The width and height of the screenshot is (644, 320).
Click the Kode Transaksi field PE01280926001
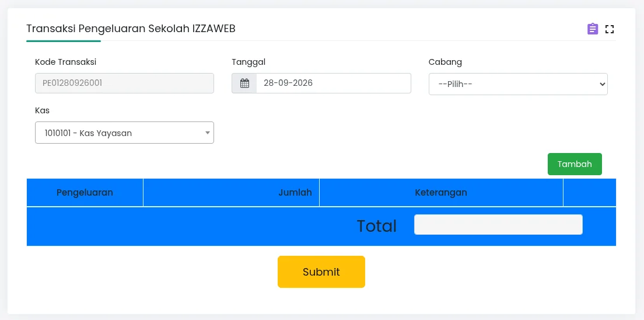124,83
